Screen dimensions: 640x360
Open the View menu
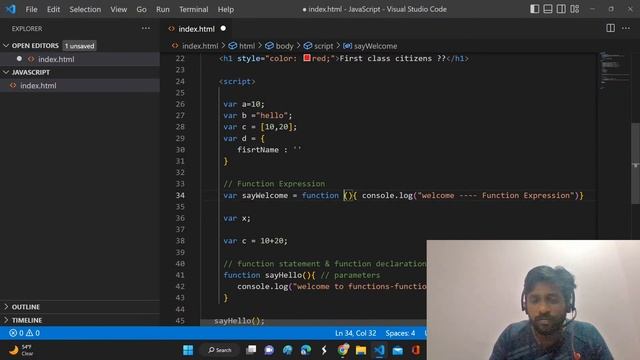pyautogui.click(x=118, y=9)
